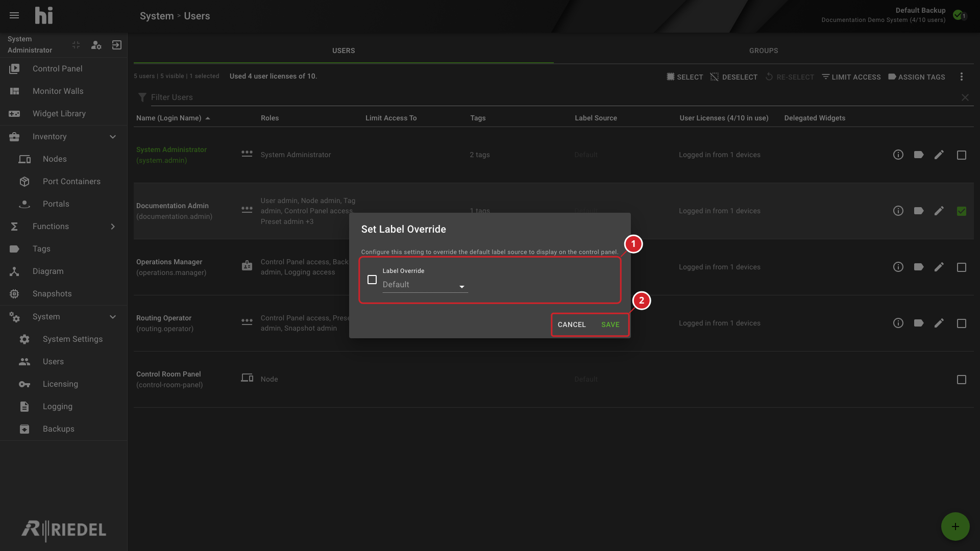Edit Operations Manager user with pencil icon

click(x=939, y=267)
